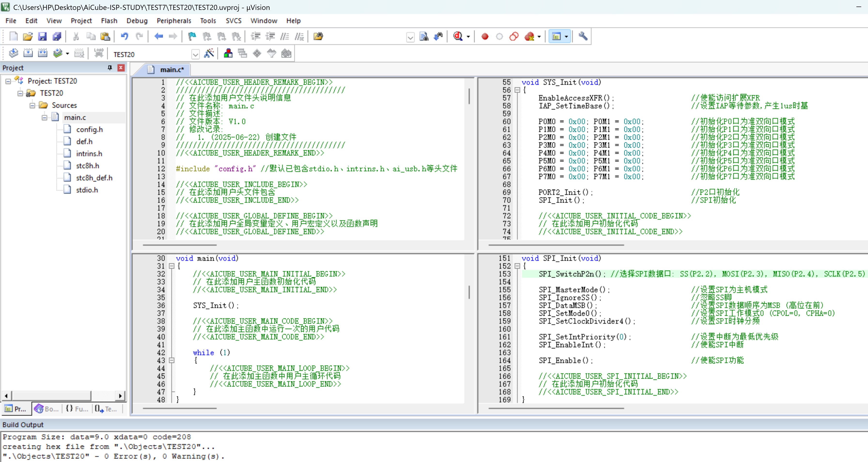The height and width of the screenshot is (462, 868).
Task: Switch to Functions (Fu...) bottom tab
Action: (77, 409)
